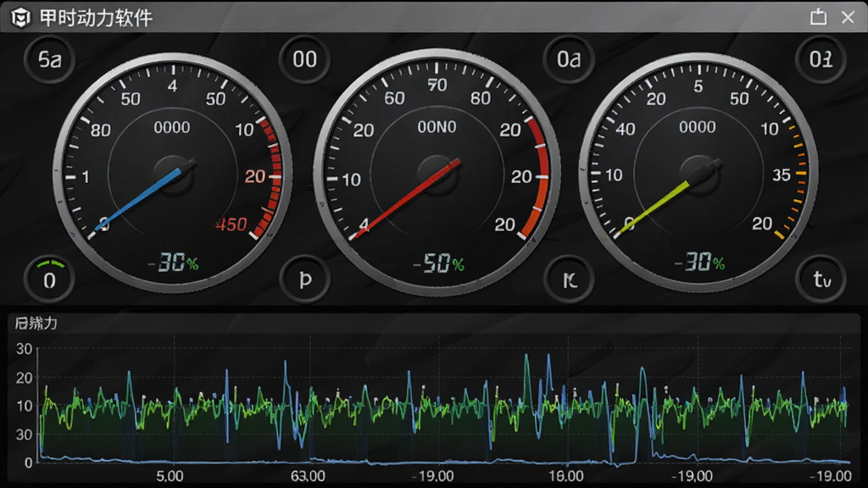Click "-30%" readout on the yellow-needle gauge

699,262
